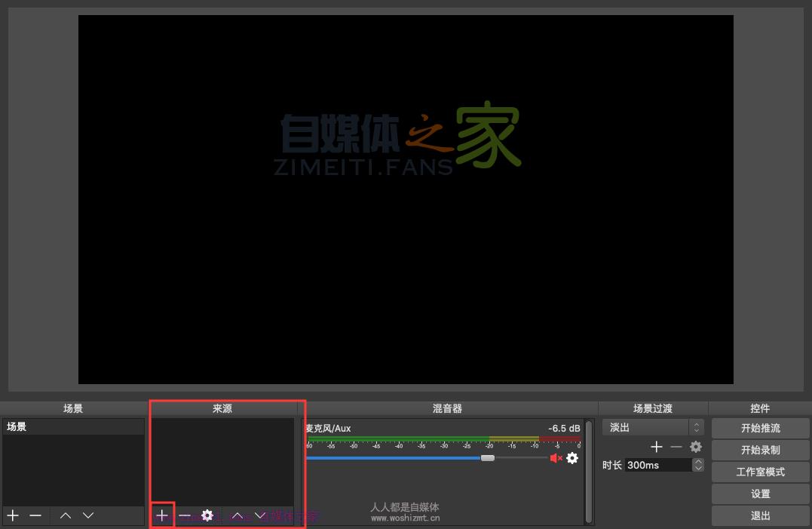Open 麦克风/Aux mixer settings gear

[x=572, y=458]
